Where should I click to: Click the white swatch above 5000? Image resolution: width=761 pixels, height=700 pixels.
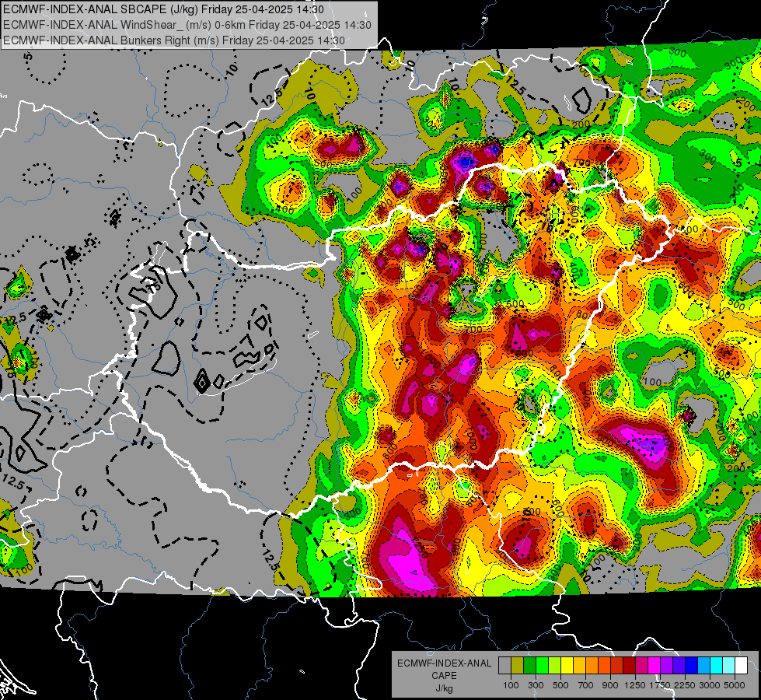pyautogui.click(x=742, y=666)
